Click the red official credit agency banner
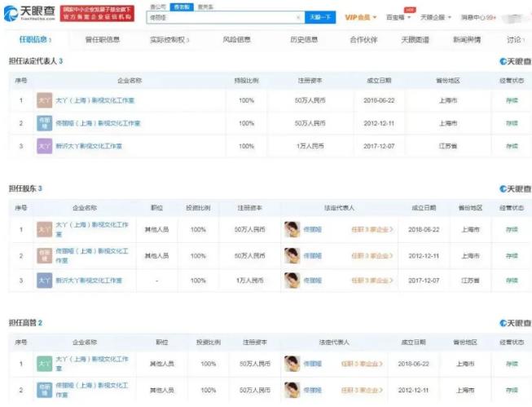Viewport: 532px width, 407px height. click(x=97, y=13)
